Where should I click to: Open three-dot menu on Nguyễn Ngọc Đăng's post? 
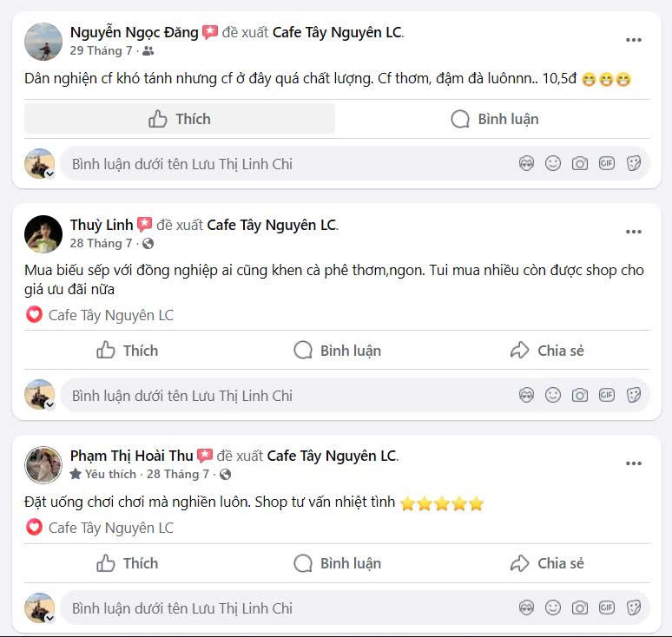[634, 40]
